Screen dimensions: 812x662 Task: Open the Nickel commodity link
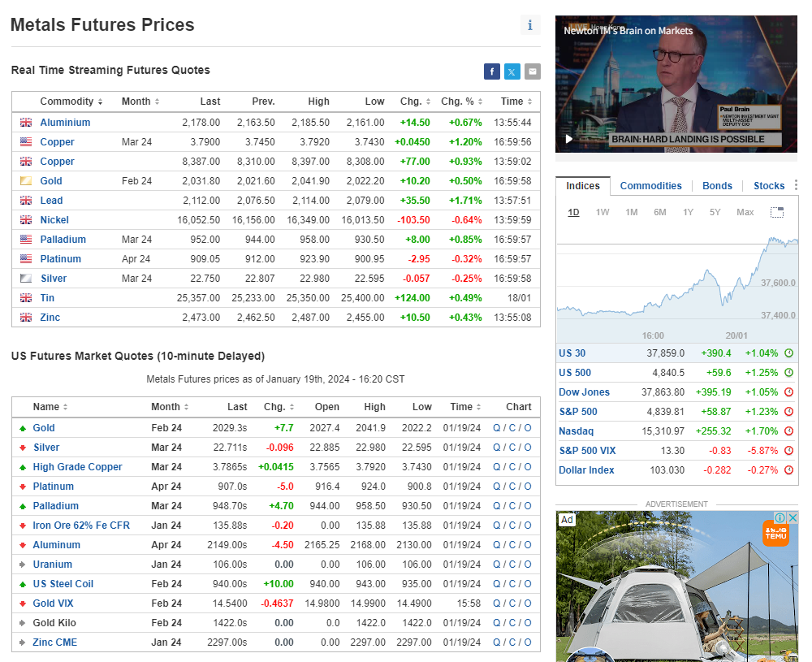coord(54,220)
